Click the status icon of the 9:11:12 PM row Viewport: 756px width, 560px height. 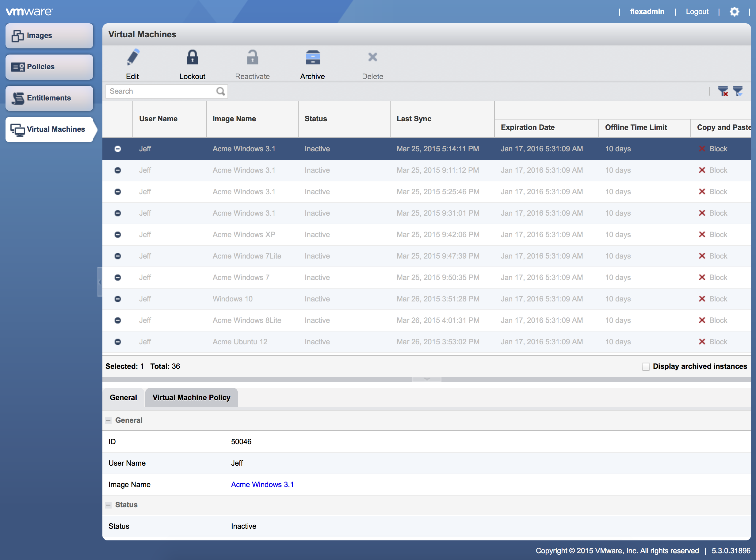[x=118, y=170]
